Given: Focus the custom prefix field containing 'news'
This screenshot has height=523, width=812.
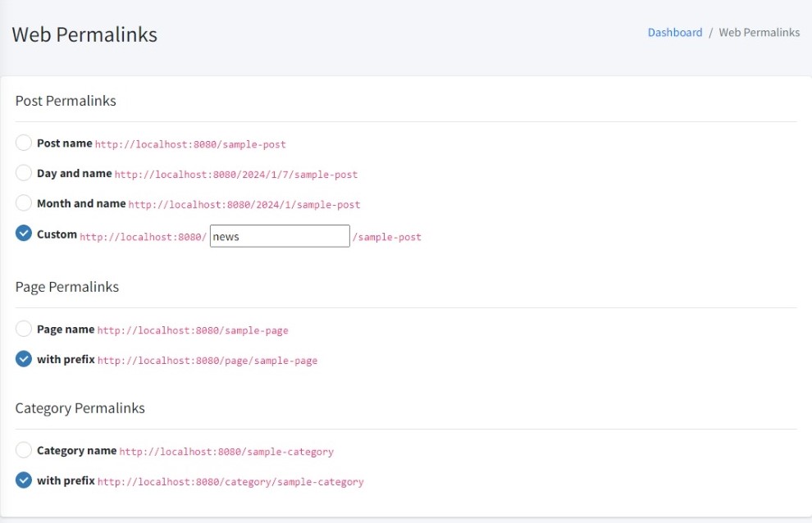Looking at the screenshot, I should [280, 236].
